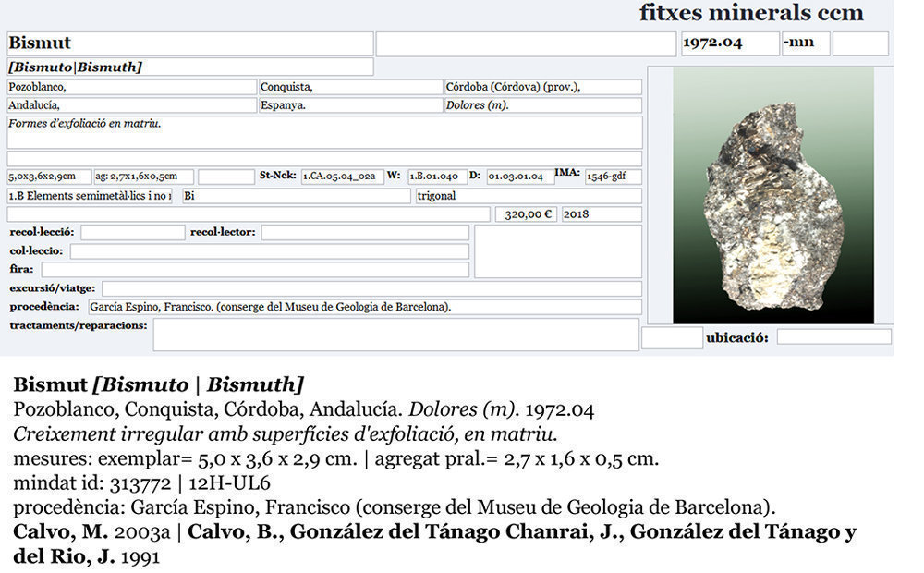
Task: Click the empty ubicació field
Action: 833,337
